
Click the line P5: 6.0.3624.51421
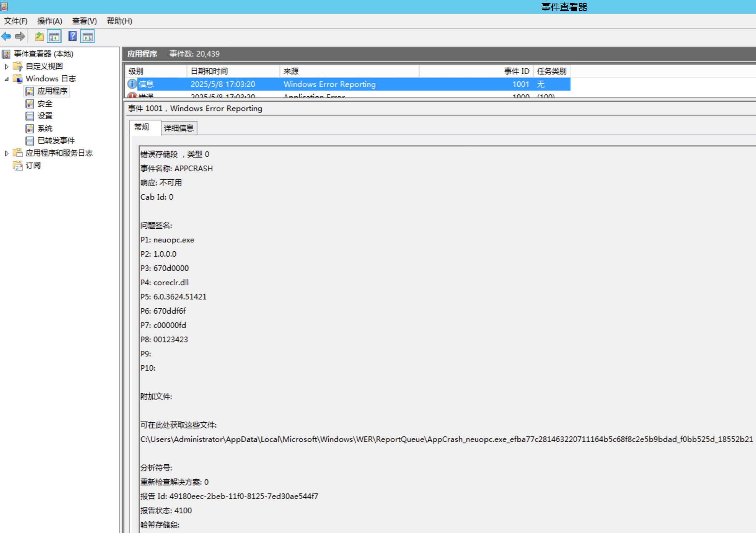174,297
